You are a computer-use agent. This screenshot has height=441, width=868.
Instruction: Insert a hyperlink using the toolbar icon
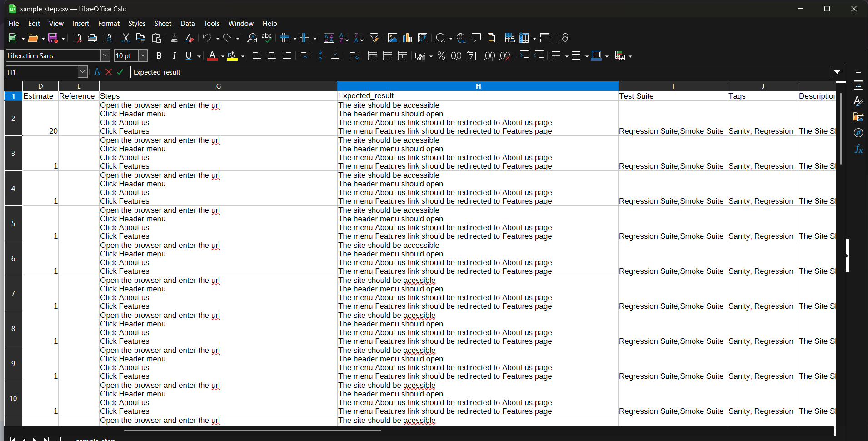(461, 38)
